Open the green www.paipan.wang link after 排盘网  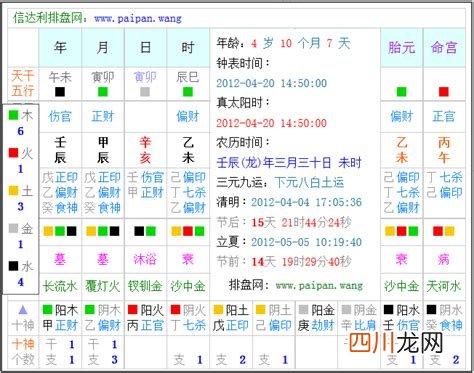(319, 286)
